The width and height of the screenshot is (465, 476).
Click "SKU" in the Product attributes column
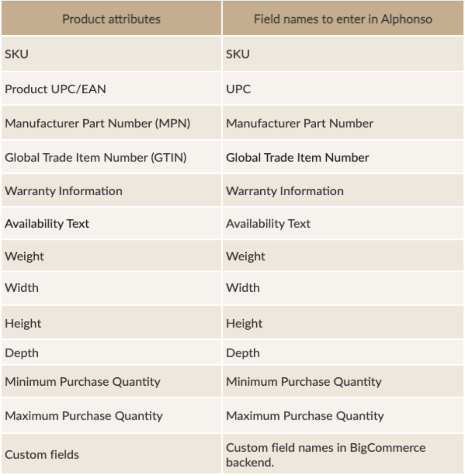pos(17,54)
